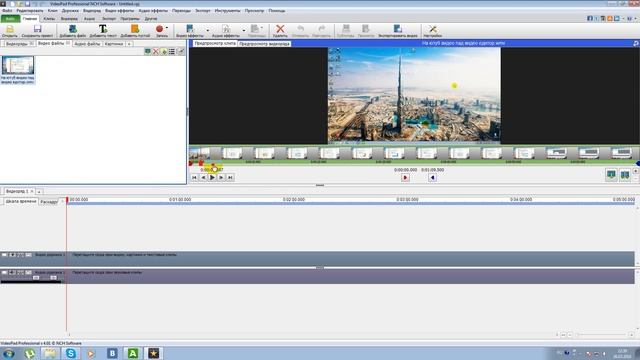Open the Помощь menu
The height and width of the screenshot is (360, 640).
click(x=277, y=11)
